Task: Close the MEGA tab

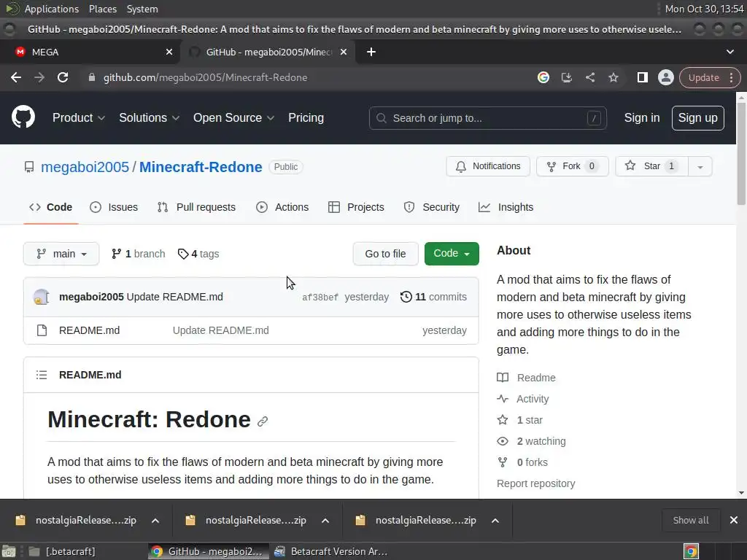Action: pyautogui.click(x=169, y=52)
